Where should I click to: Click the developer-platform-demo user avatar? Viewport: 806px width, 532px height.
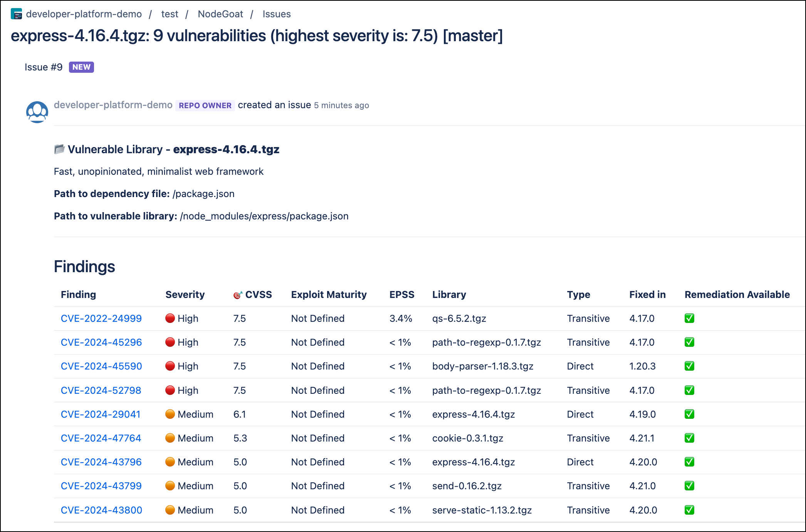point(37,112)
